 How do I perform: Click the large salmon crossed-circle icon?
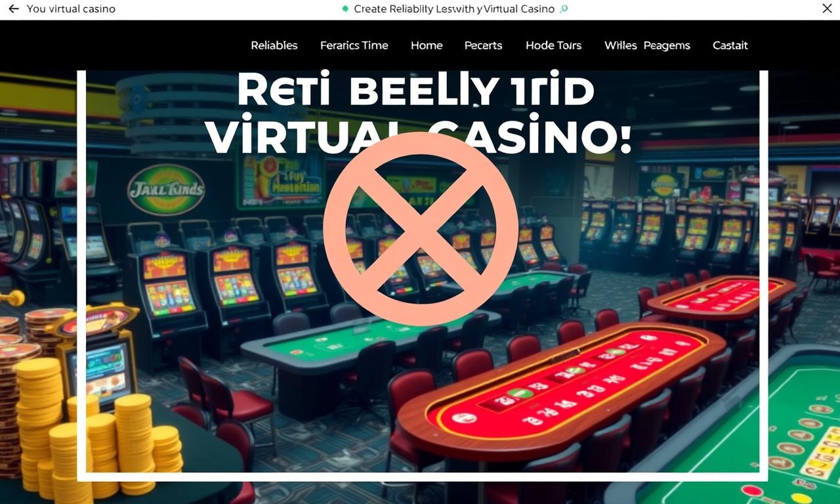click(x=421, y=229)
